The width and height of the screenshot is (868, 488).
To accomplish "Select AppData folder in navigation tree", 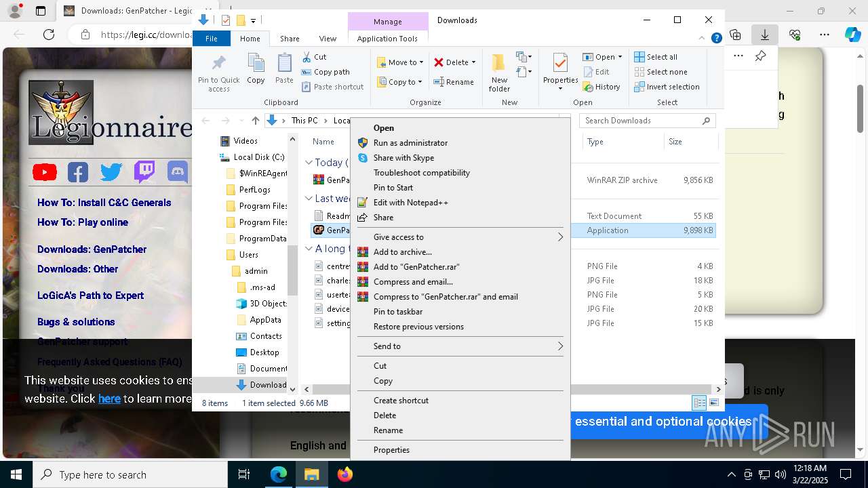I will pos(265,320).
